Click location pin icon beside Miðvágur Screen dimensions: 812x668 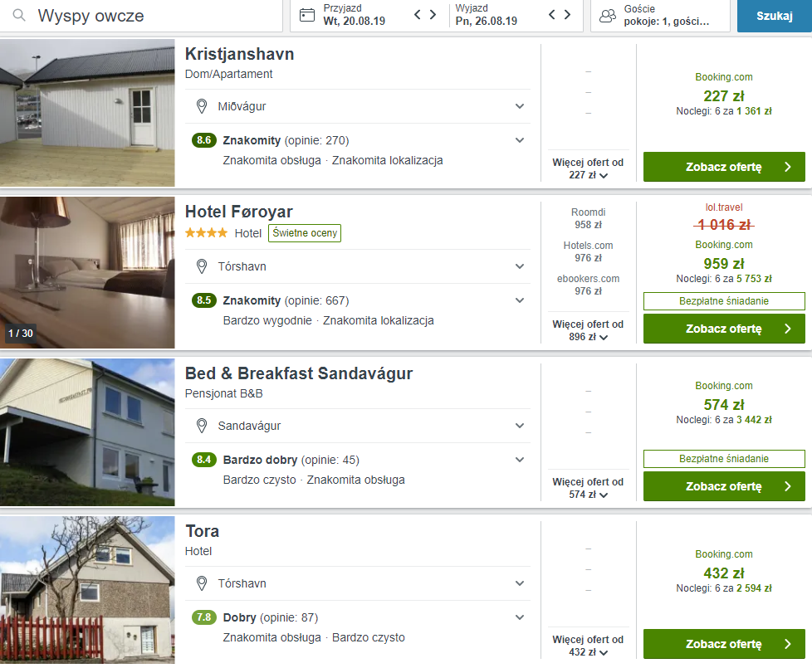[x=201, y=106]
